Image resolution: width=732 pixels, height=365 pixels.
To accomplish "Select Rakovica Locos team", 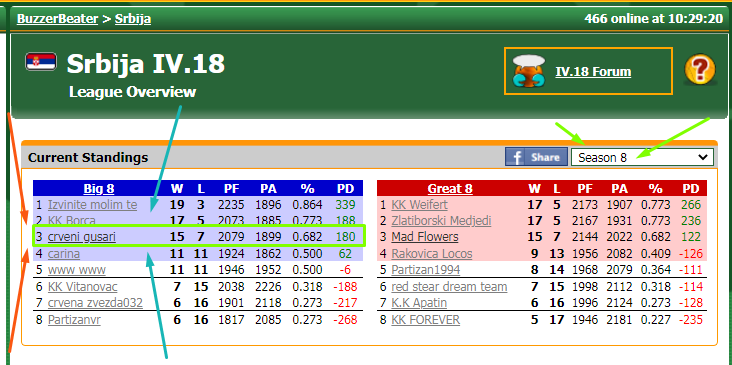I will [x=432, y=254].
